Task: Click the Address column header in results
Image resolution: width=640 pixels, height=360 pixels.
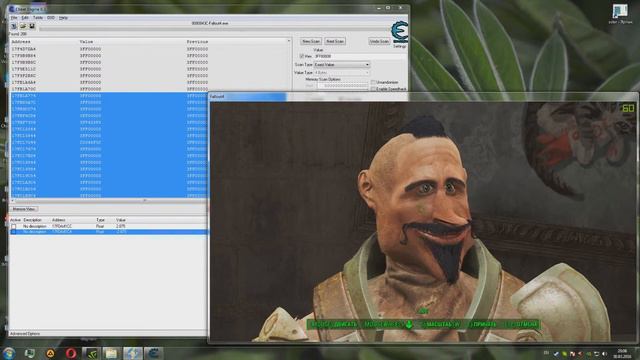Action: pyautogui.click(x=21, y=42)
